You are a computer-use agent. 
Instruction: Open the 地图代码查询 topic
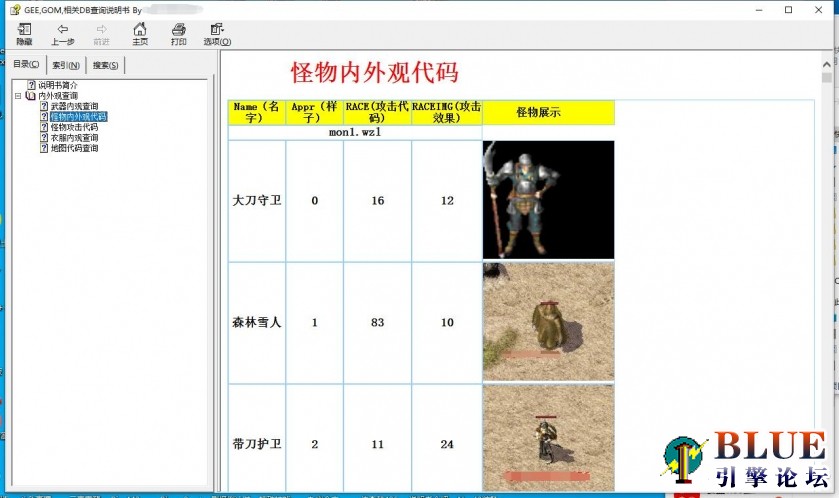point(74,148)
